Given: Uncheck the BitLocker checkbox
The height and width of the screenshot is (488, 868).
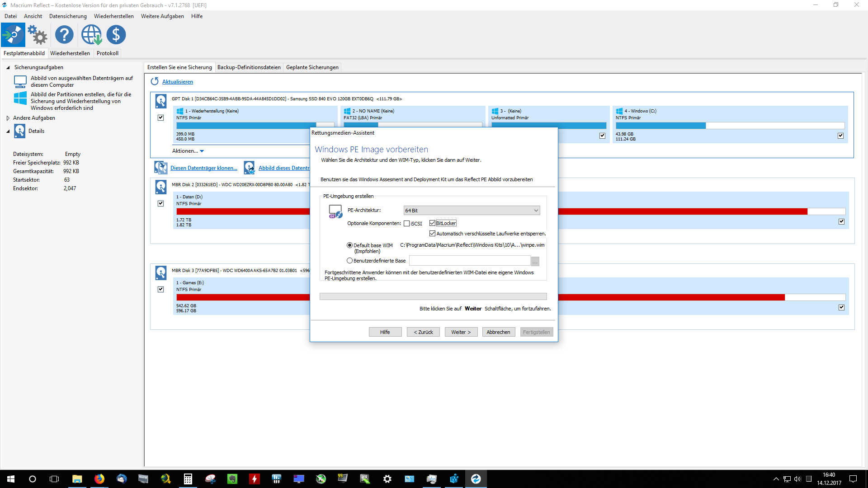Looking at the screenshot, I should click(433, 223).
